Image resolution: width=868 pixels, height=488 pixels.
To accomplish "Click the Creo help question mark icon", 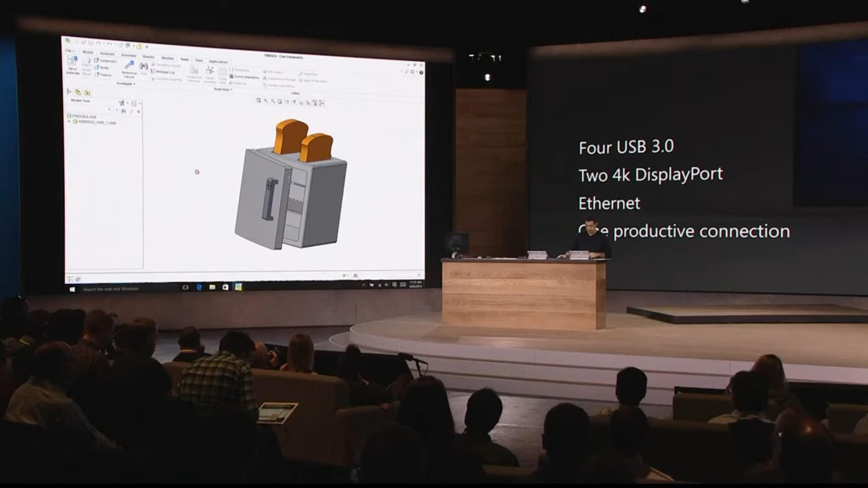I will [x=421, y=72].
